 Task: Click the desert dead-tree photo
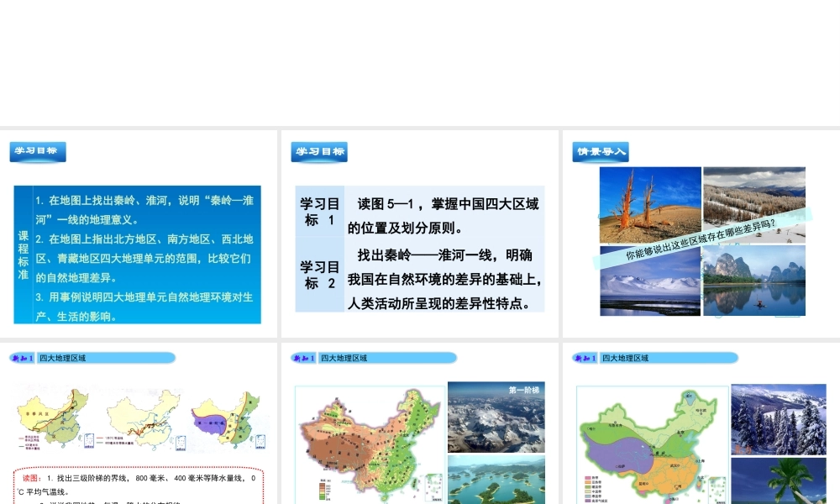(x=650, y=205)
